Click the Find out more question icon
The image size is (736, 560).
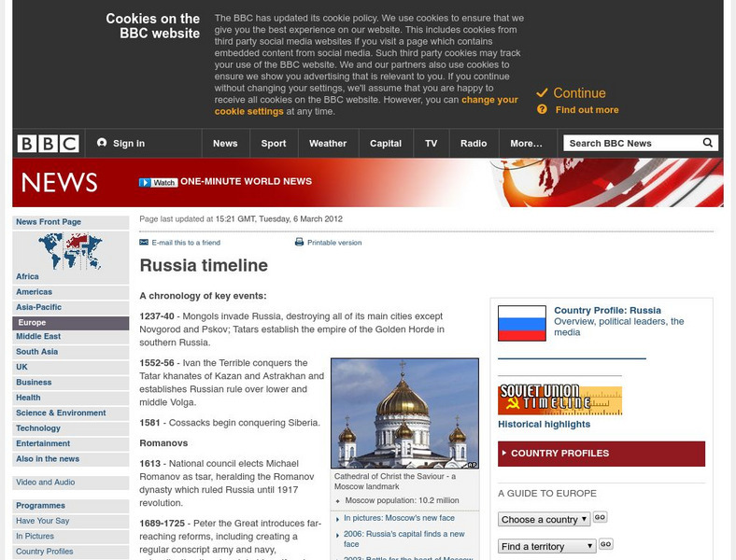click(x=542, y=109)
